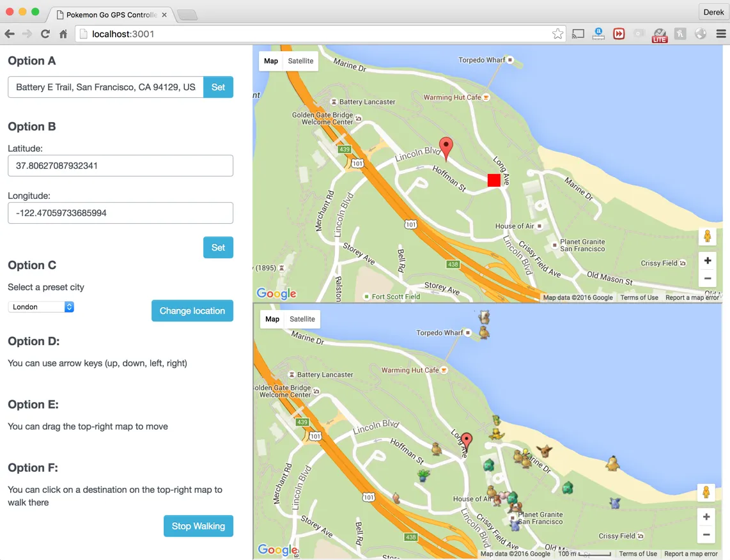Screen dimensions: 730x560
Task: Set the Option A address location
Action: coord(218,87)
